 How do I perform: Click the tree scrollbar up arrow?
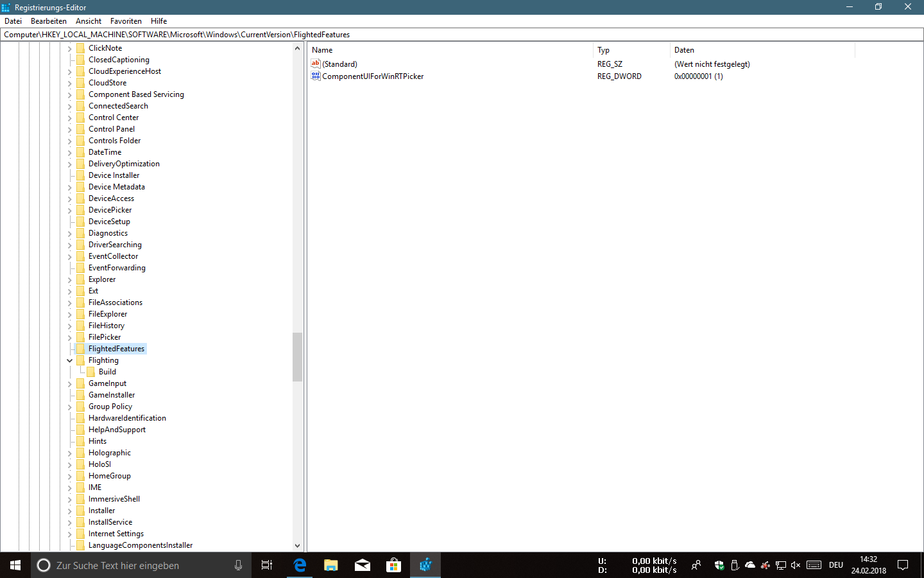pos(297,48)
